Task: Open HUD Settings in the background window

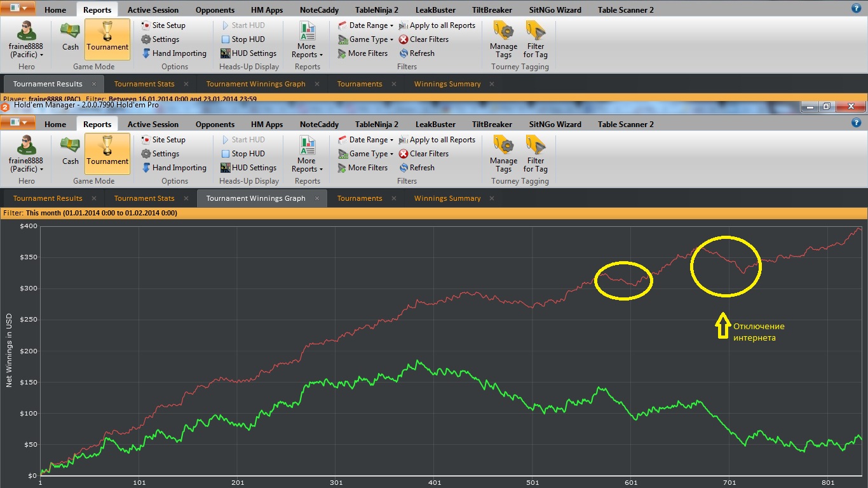Action: (248, 53)
